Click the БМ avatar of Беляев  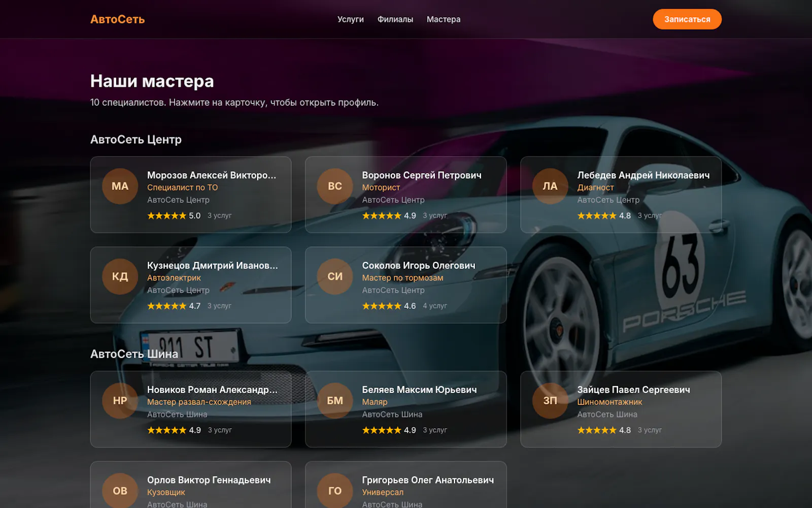[x=334, y=401]
